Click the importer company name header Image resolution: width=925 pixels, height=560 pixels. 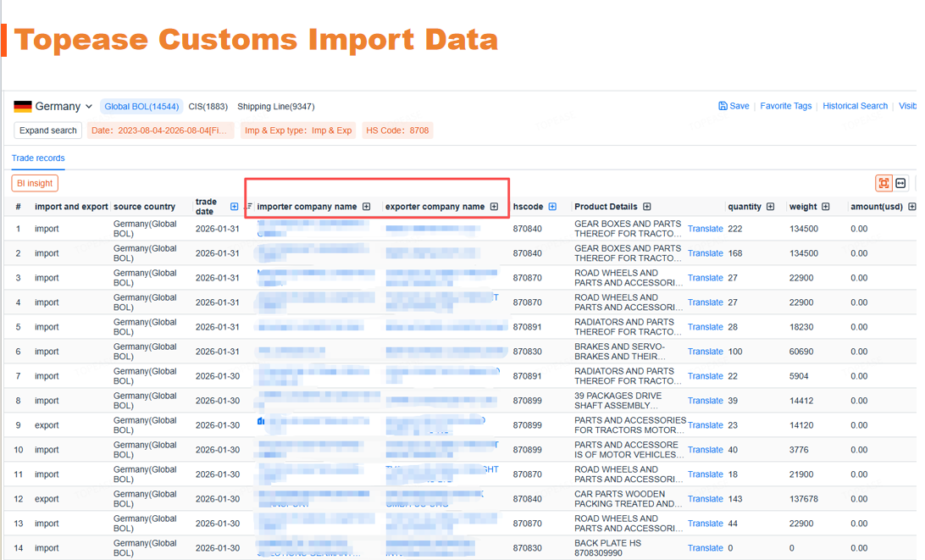307,207
